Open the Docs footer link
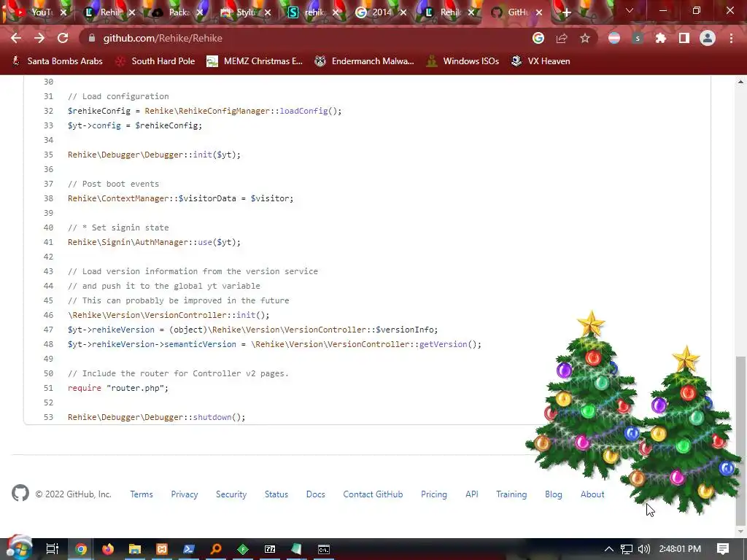Viewport: 747px width, 560px height. (x=315, y=494)
